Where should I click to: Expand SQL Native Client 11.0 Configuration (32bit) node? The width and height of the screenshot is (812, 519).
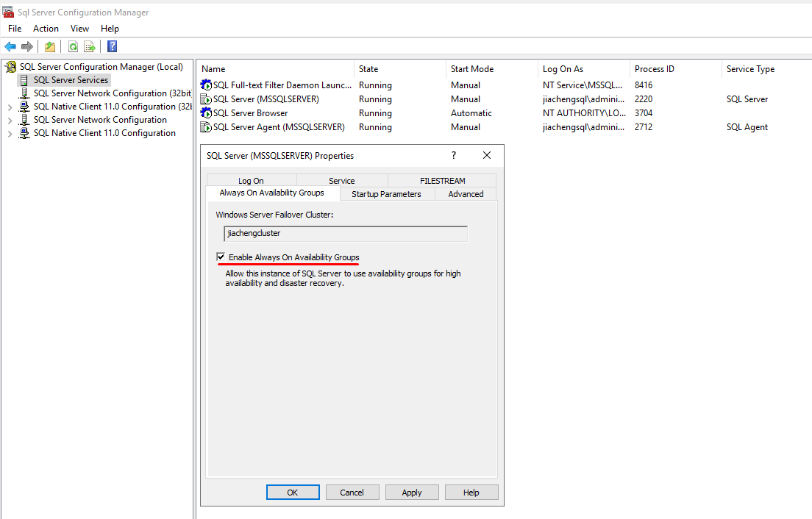coord(10,107)
